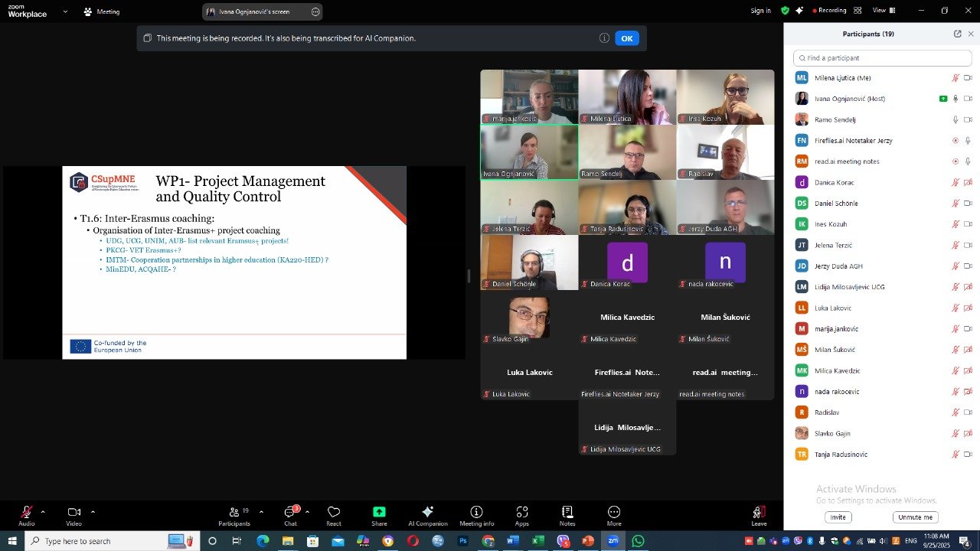Unmute the microphone via Audio button
Viewport: 980px width, 551px height.
coord(27,516)
